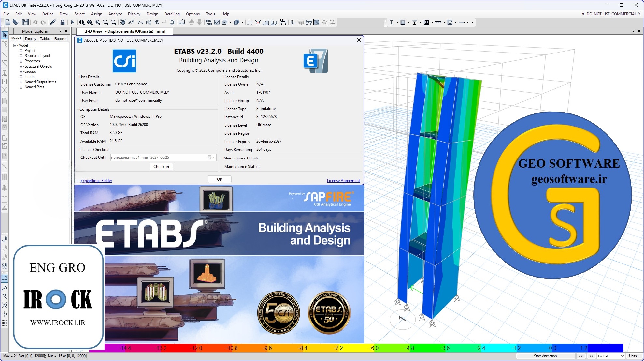Open the License Agreement link
Viewport: 644px width, 361px height.
click(343, 181)
